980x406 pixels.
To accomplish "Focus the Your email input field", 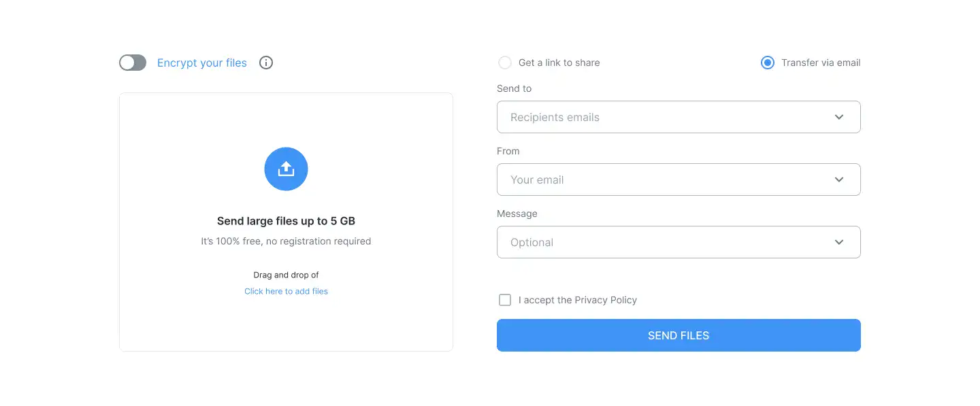I will click(x=679, y=180).
